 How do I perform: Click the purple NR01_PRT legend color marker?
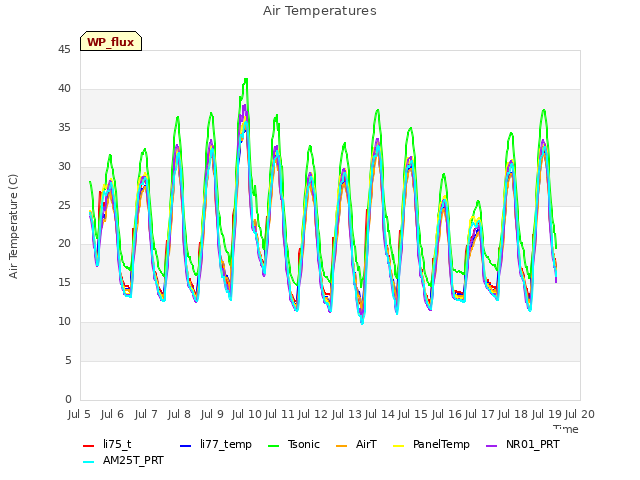point(491,446)
